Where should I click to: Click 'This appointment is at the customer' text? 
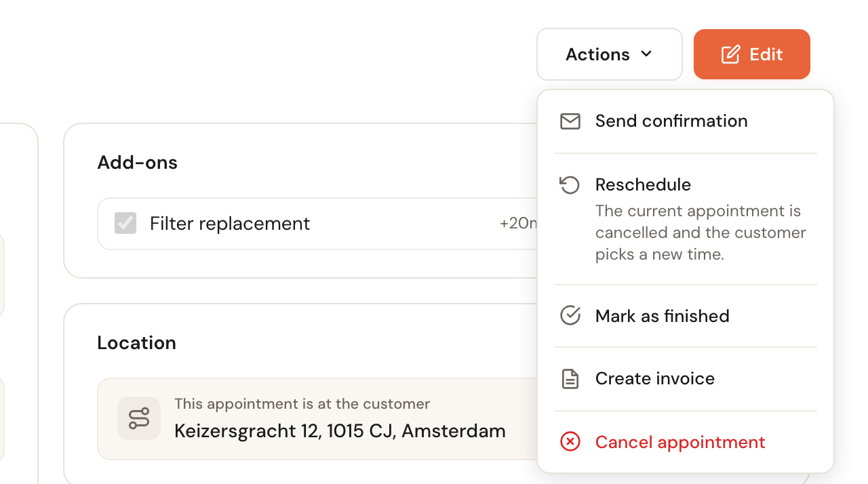302,404
